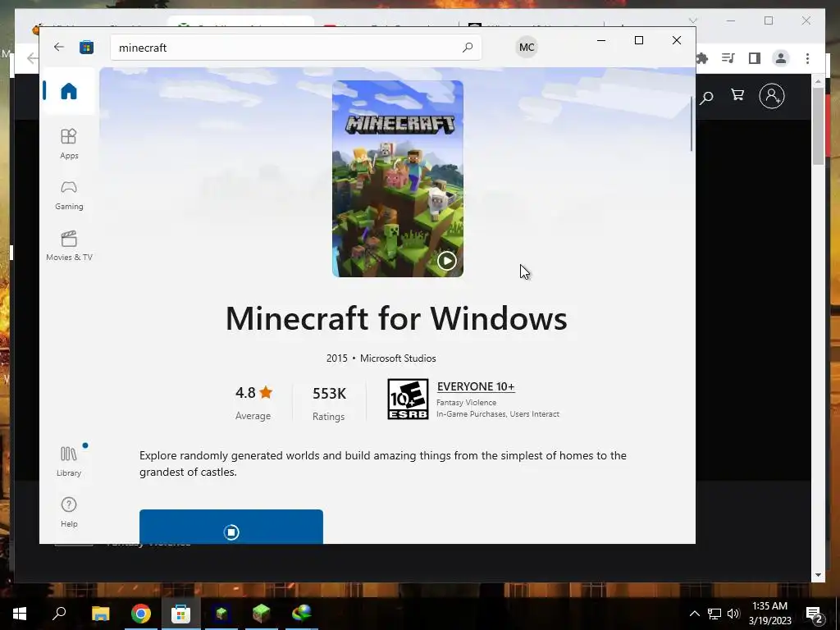Viewport: 840px width, 630px height.
Task: Expand Chrome tab search chevron
Action: click(692, 21)
